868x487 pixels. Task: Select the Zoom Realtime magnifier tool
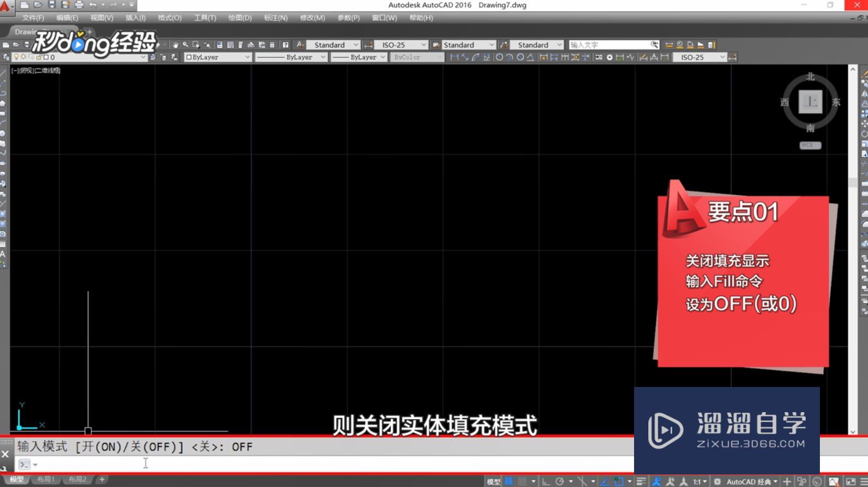point(186,45)
